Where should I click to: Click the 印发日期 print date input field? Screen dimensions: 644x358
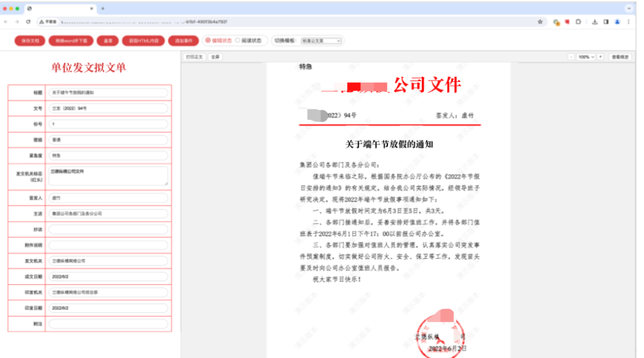point(108,308)
